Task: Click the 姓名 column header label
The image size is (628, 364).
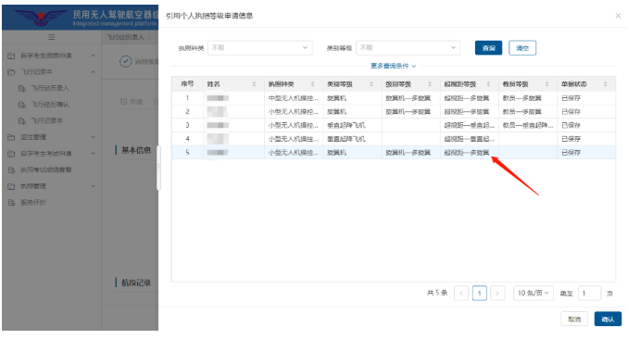Action: 213,84
